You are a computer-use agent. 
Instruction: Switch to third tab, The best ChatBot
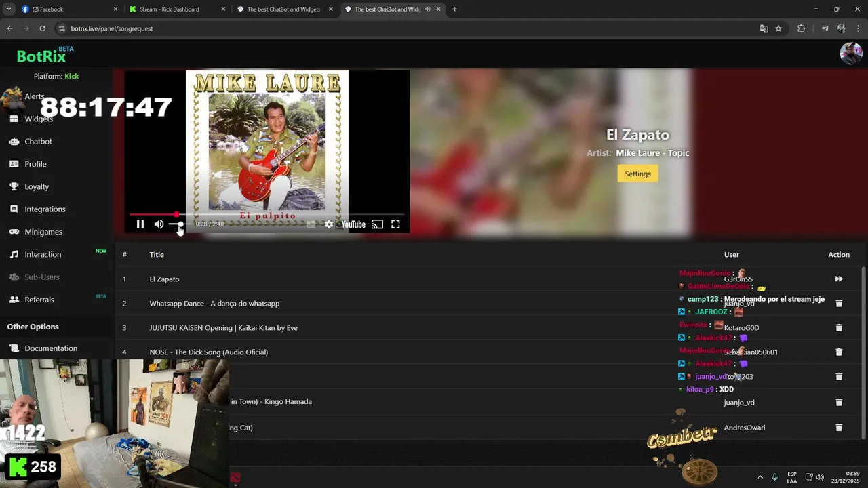coord(285,9)
